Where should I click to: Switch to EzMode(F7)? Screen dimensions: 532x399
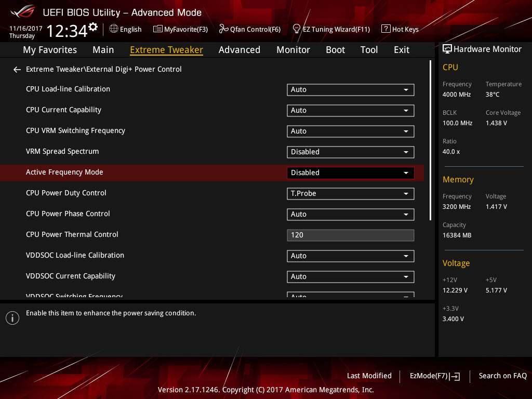point(435,376)
